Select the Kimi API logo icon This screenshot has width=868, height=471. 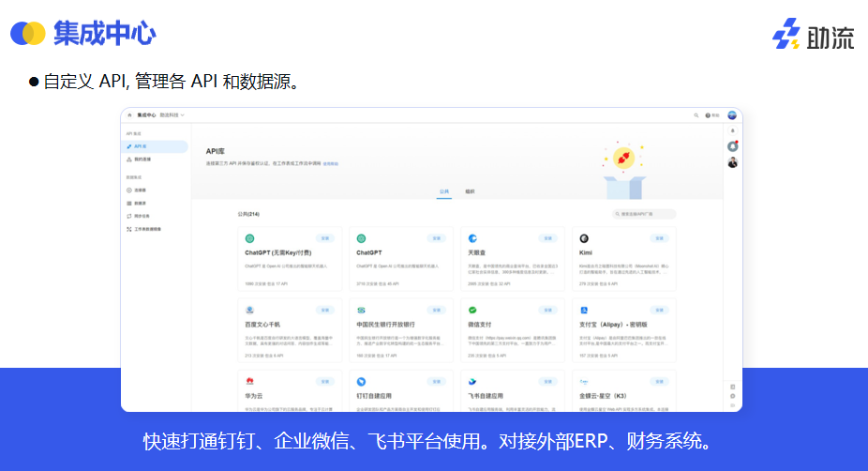[x=584, y=238]
